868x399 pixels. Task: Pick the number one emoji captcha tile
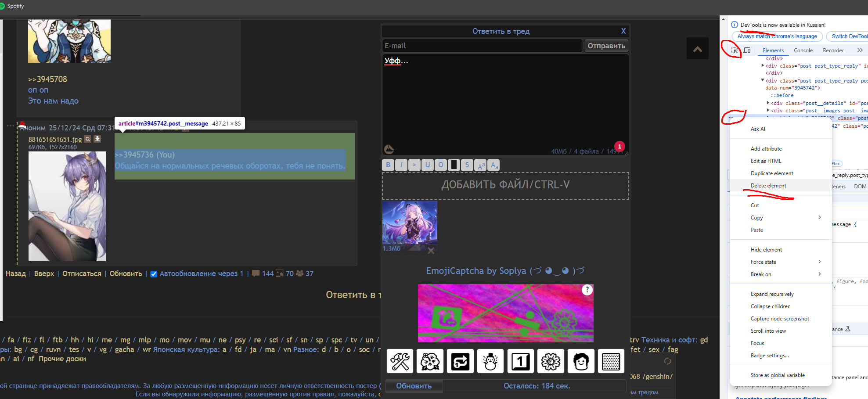(521, 361)
